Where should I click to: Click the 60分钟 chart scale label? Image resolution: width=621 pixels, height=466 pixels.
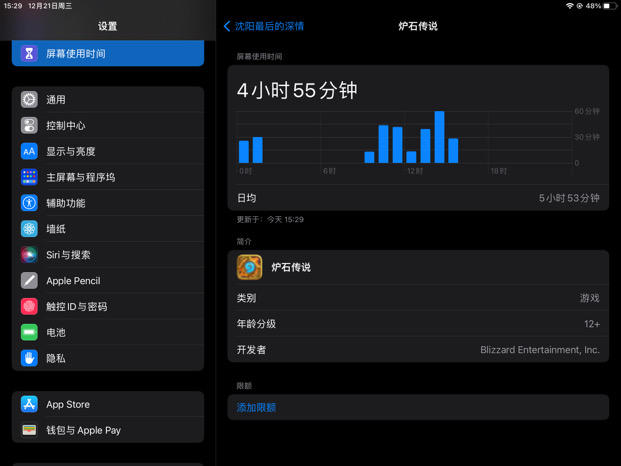click(x=587, y=111)
